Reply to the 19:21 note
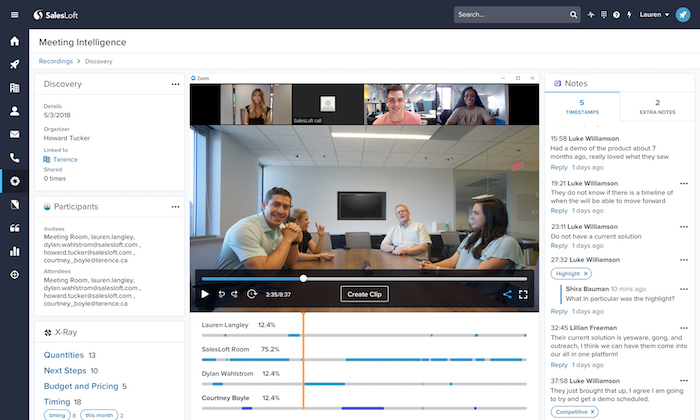 click(x=559, y=211)
